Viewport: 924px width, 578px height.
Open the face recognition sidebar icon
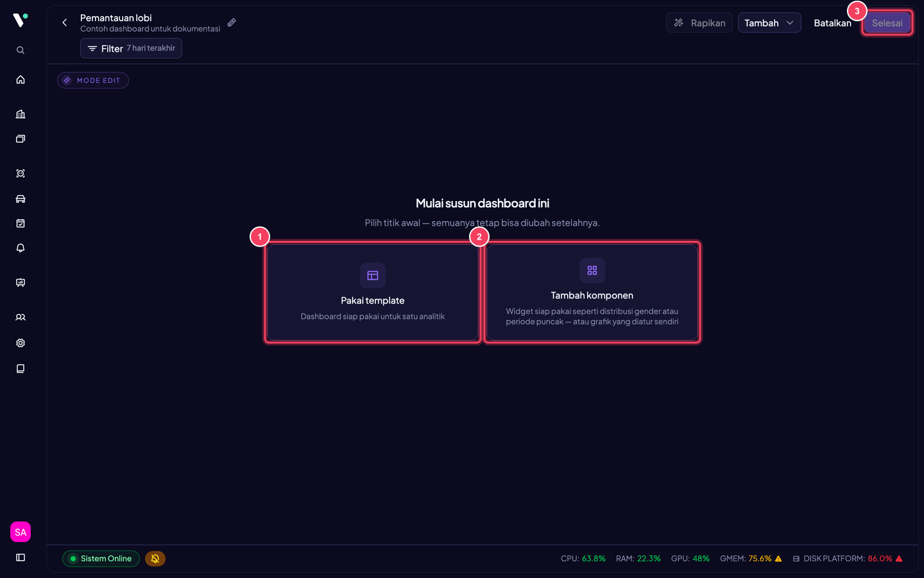click(x=21, y=173)
